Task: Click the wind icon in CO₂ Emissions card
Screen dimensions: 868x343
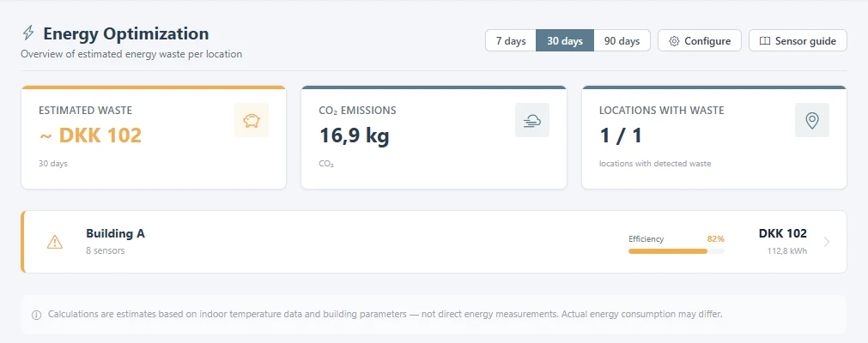Action: point(532,120)
